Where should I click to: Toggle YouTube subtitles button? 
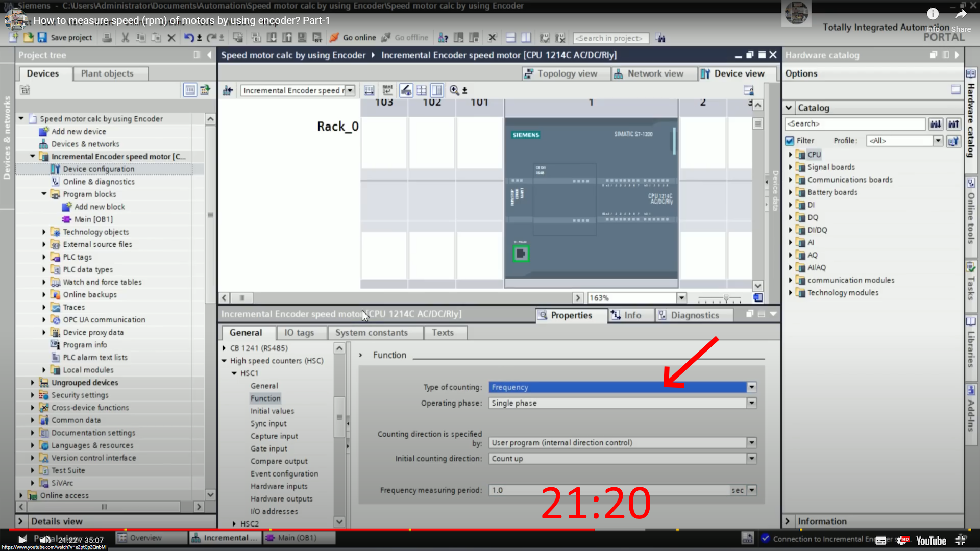[x=881, y=541]
